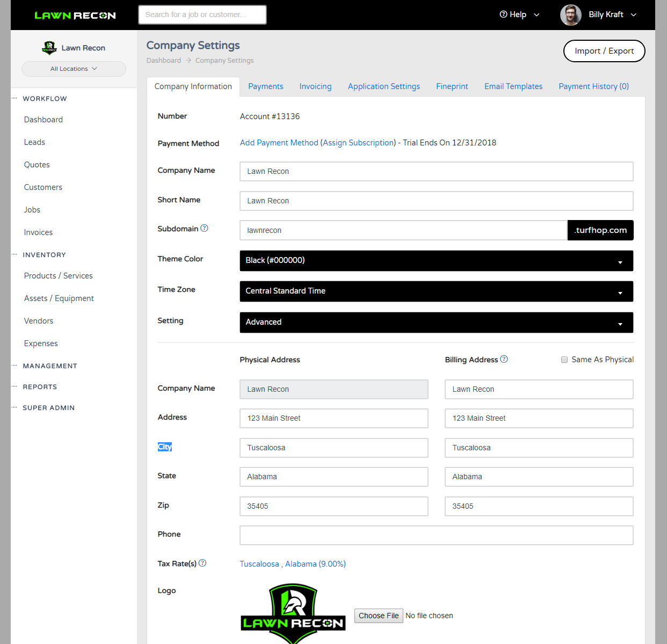The image size is (667, 644).
Task: Click the Choose File button for the logo
Action: coord(379,616)
